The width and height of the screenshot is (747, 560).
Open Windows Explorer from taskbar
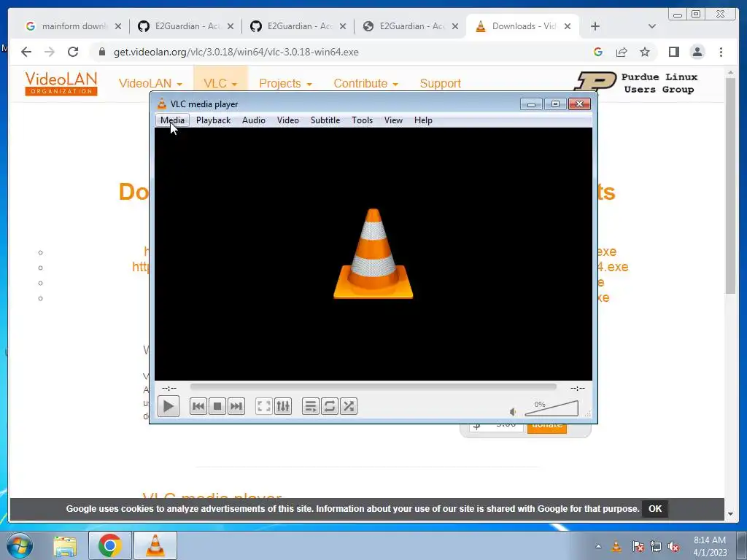point(65,545)
